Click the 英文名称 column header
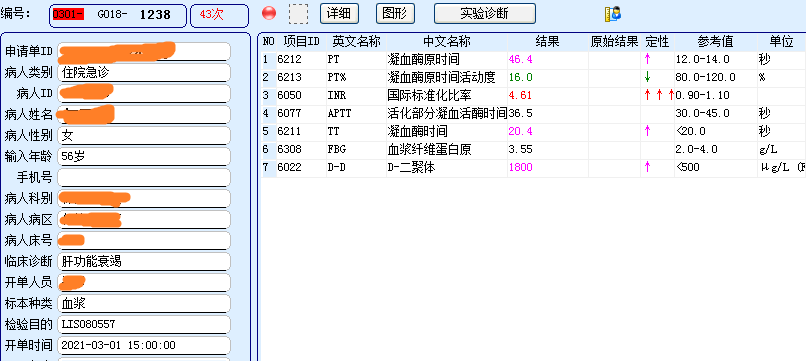The width and height of the screenshot is (808, 361). (x=357, y=41)
